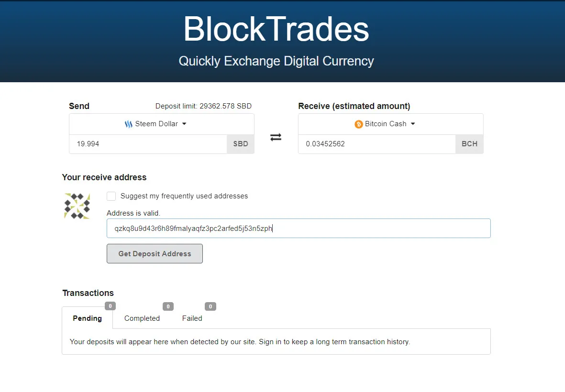This screenshot has height=392, width=565.
Task: Switch to the Completed transactions tab
Action: 142,318
